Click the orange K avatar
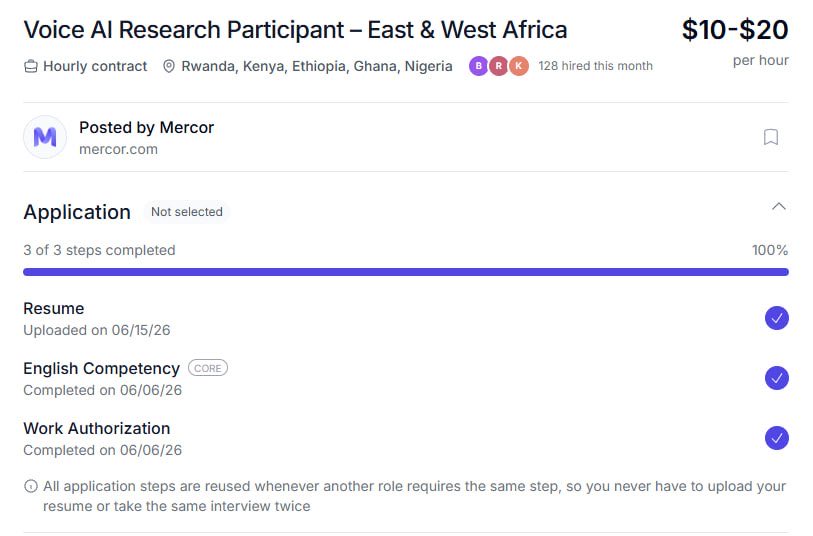The height and width of the screenshot is (536, 813). (x=518, y=66)
